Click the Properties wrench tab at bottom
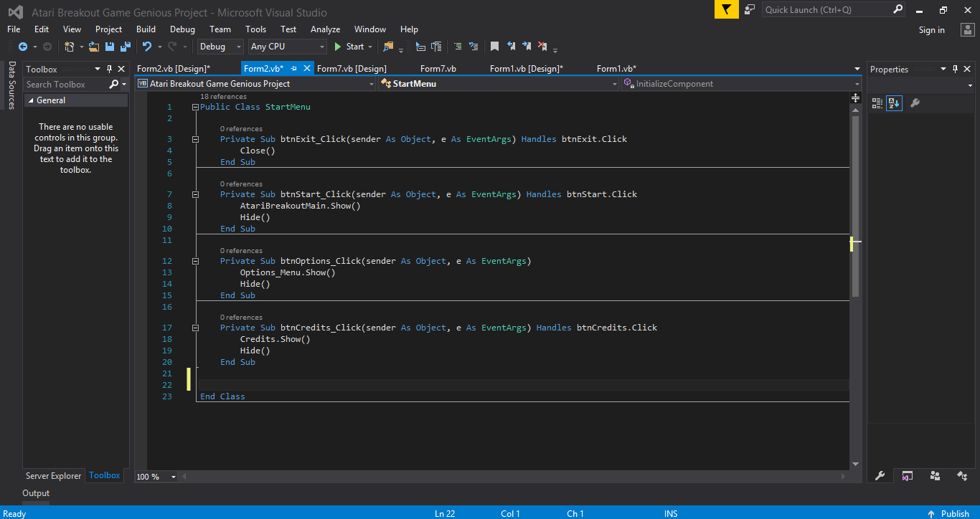This screenshot has height=519, width=980. click(x=880, y=476)
